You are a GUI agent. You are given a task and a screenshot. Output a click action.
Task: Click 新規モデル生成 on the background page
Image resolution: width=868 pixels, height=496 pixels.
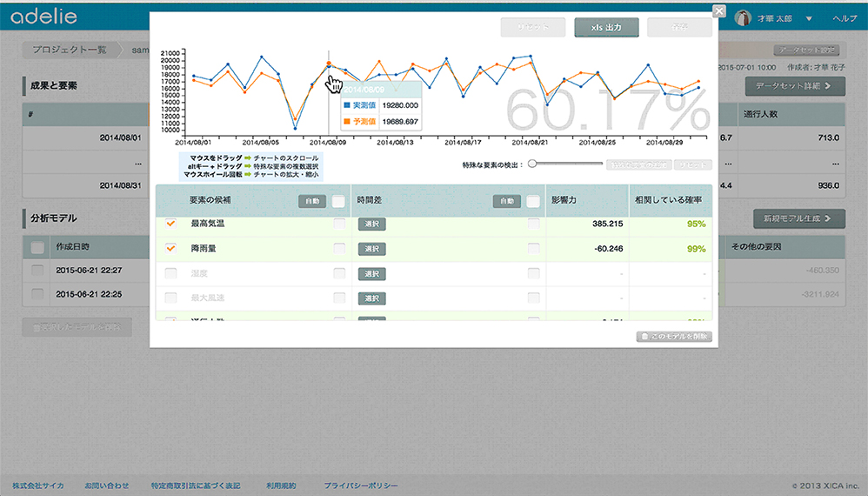(798, 218)
